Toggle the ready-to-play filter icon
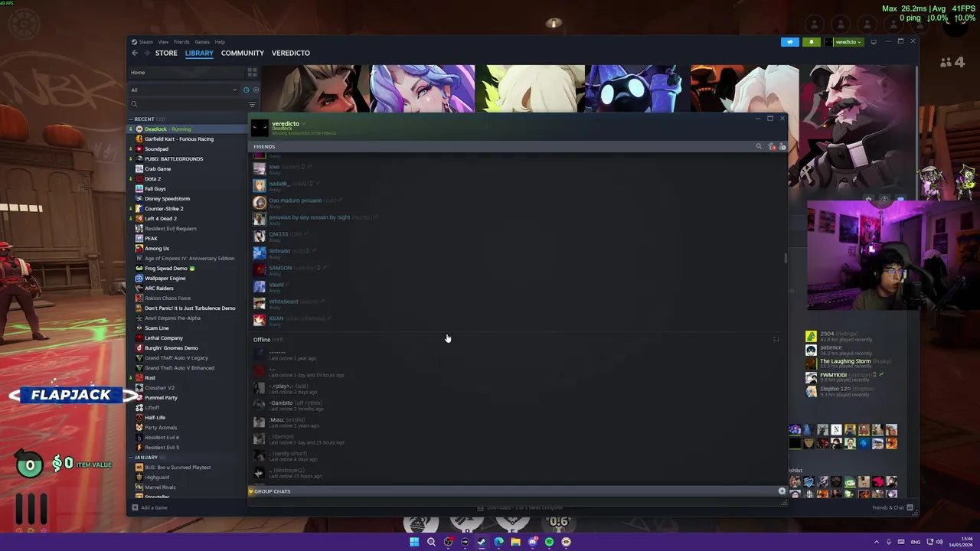 [256, 90]
